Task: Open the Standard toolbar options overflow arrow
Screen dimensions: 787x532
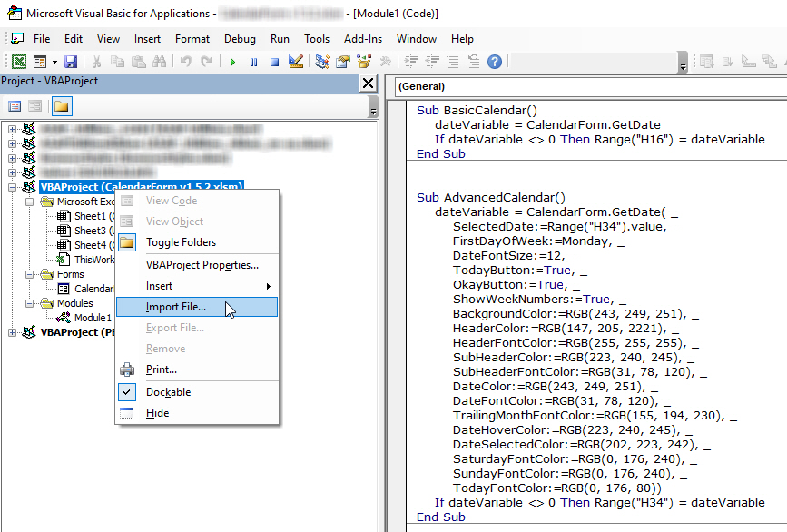Action: point(682,63)
